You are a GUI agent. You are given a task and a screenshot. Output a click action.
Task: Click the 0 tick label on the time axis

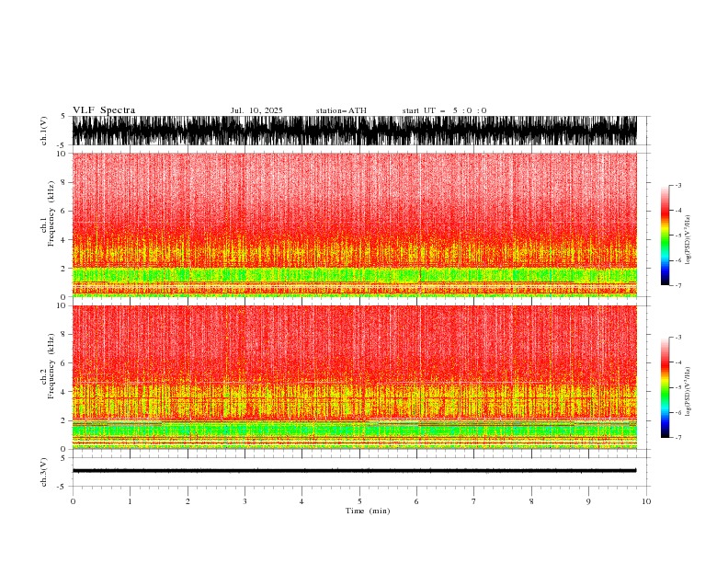73,501
